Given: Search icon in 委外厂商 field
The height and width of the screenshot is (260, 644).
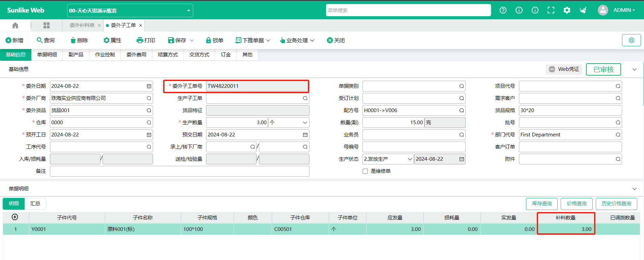Looking at the screenshot, I should (149, 98).
